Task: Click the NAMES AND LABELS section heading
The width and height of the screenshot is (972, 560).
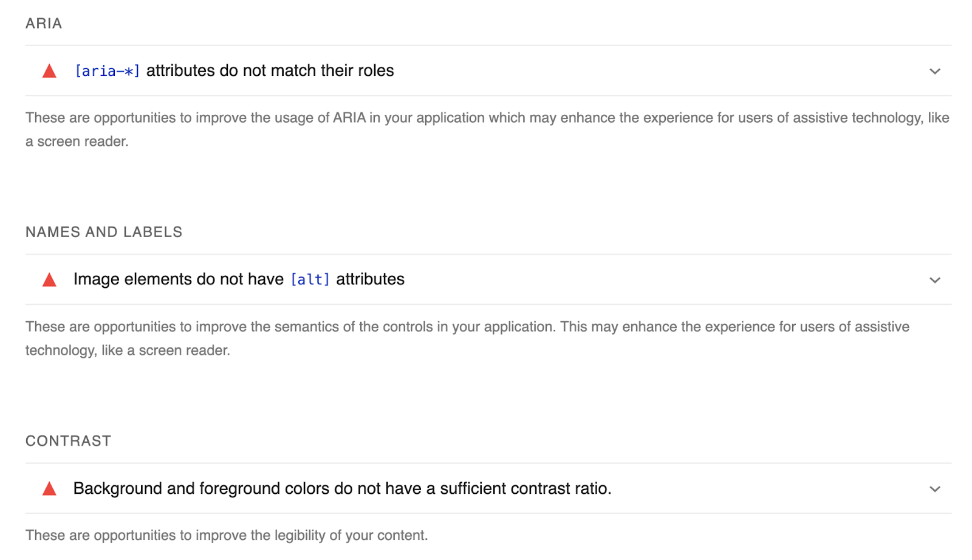Action: (x=104, y=232)
